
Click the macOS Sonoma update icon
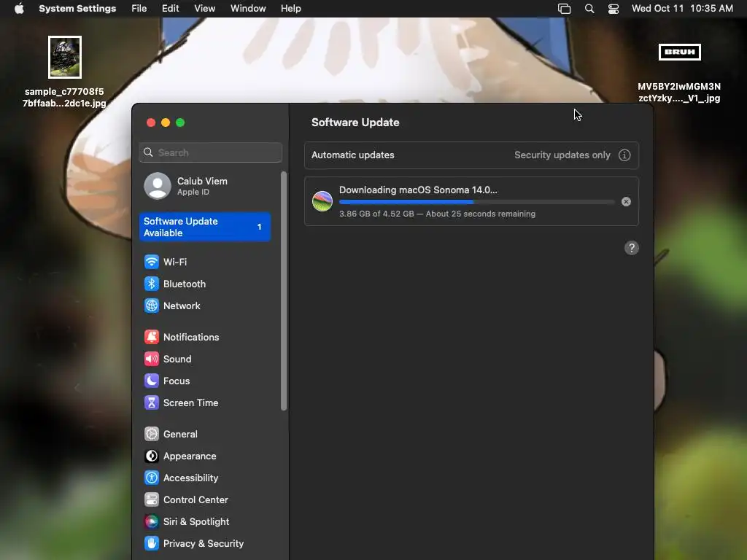click(x=322, y=201)
